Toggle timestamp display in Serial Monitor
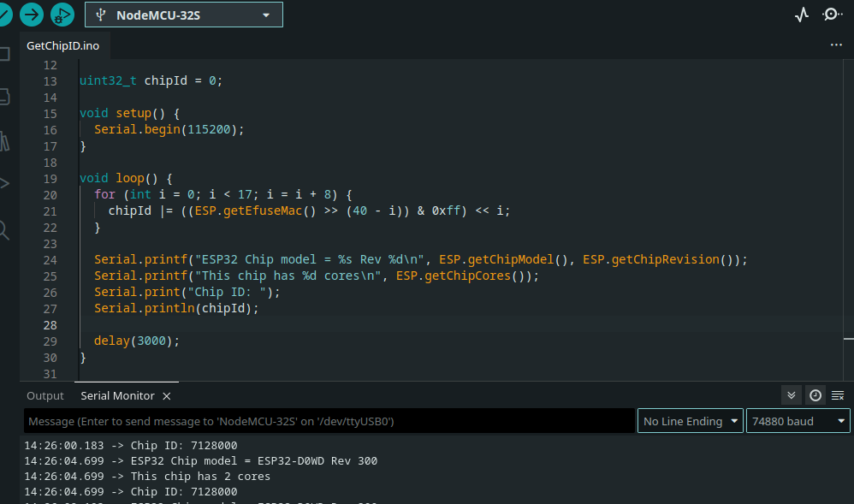The width and height of the screenshot is (854, 504). tap(815, 395)
